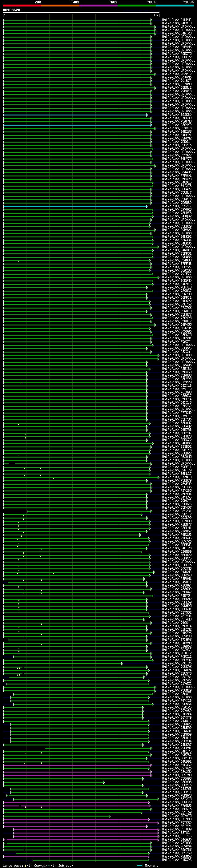Click the cyan alignment bar for B9SZE7

75,206
